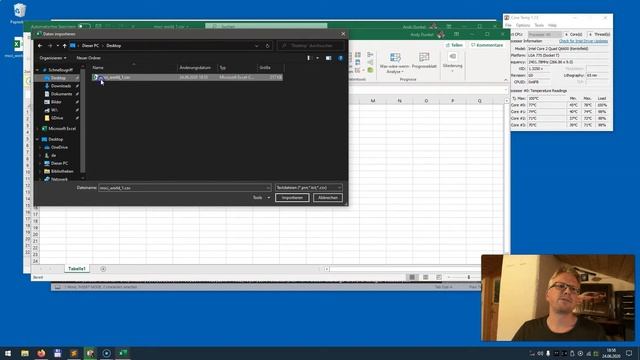
Task: Open the file type filter dropdown
Action: click(309, 188)
